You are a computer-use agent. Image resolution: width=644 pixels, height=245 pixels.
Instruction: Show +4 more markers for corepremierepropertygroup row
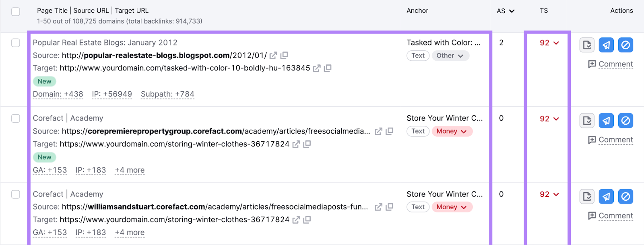point(130,170)
